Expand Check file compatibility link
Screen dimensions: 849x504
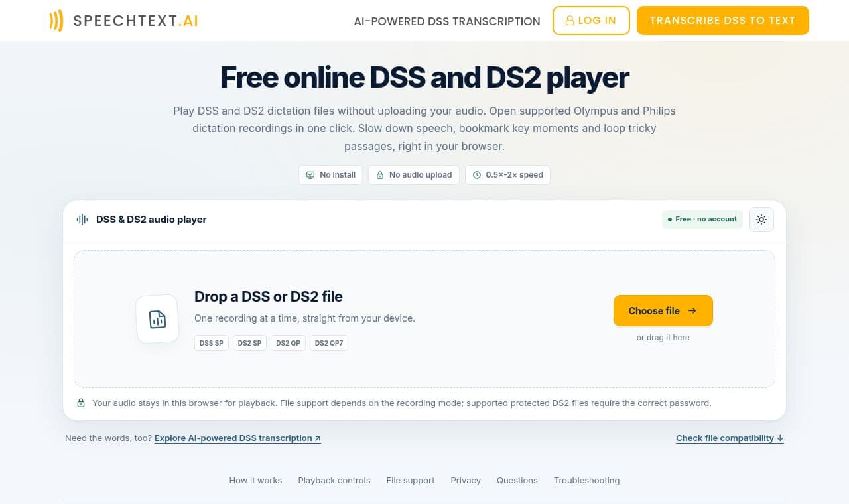730,438
